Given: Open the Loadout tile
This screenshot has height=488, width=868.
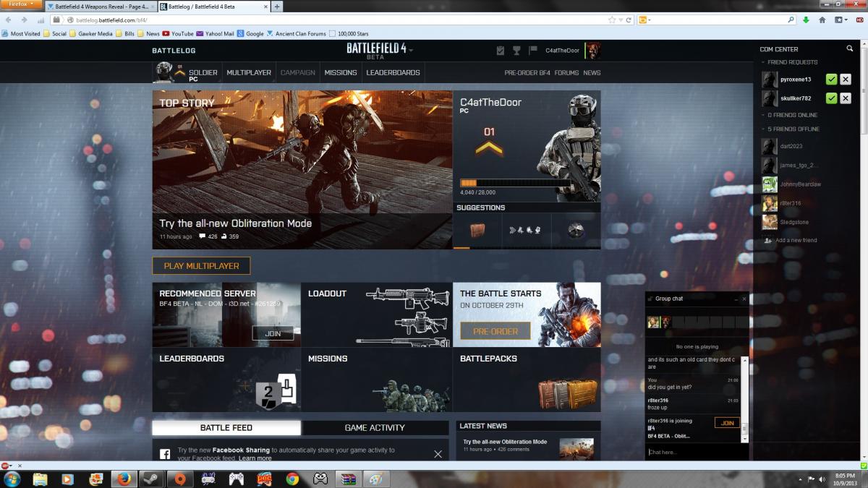Looking at the screenshot, I should 377,314.
